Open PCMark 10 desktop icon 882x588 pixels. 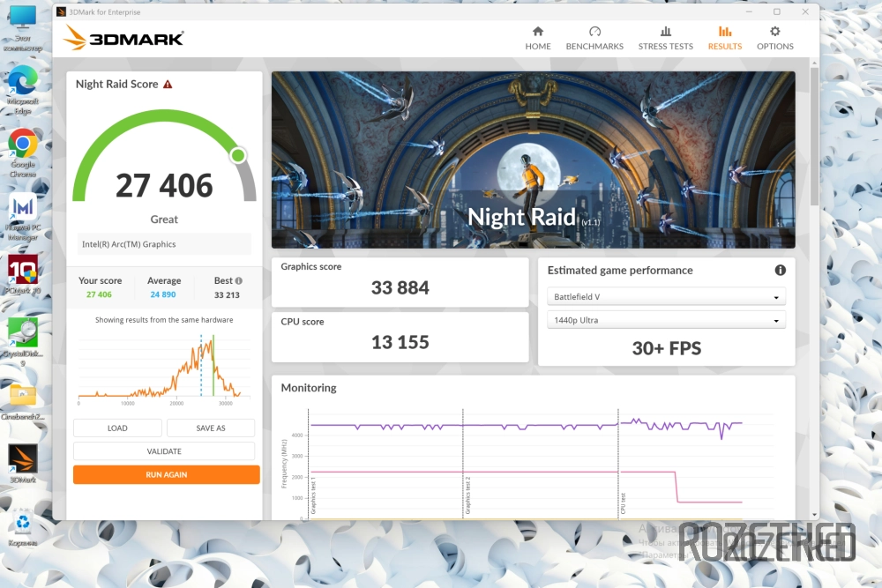point(22,272)
